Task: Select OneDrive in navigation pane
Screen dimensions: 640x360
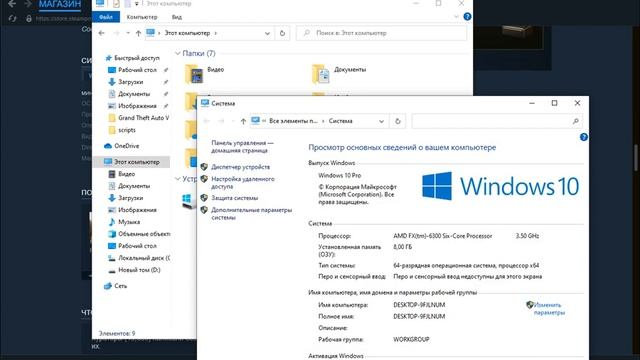Action: (127, 146)
